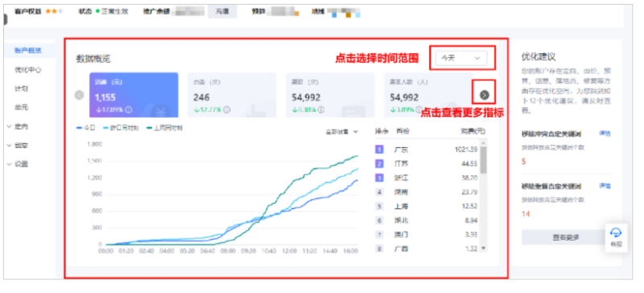The image size is (644, 293).
Task: Click the right arrow for more metrics
Action: click(485, 95)
